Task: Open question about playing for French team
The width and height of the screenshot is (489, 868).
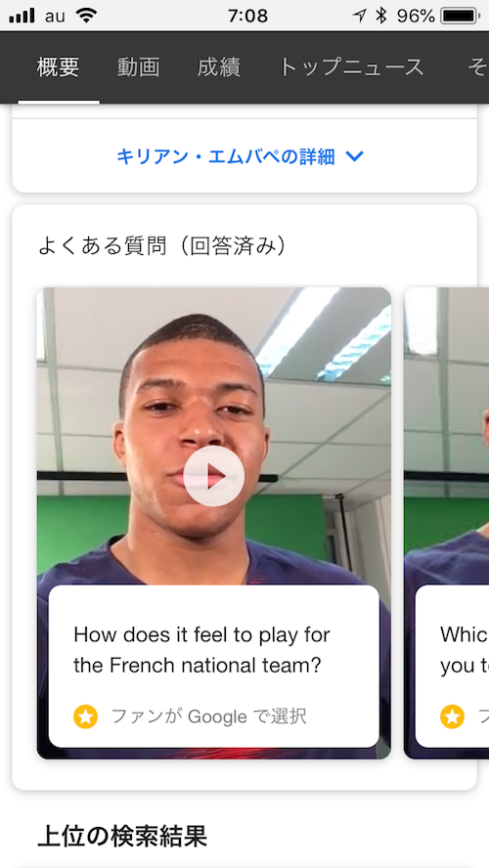Action: [x=201, y=650]
